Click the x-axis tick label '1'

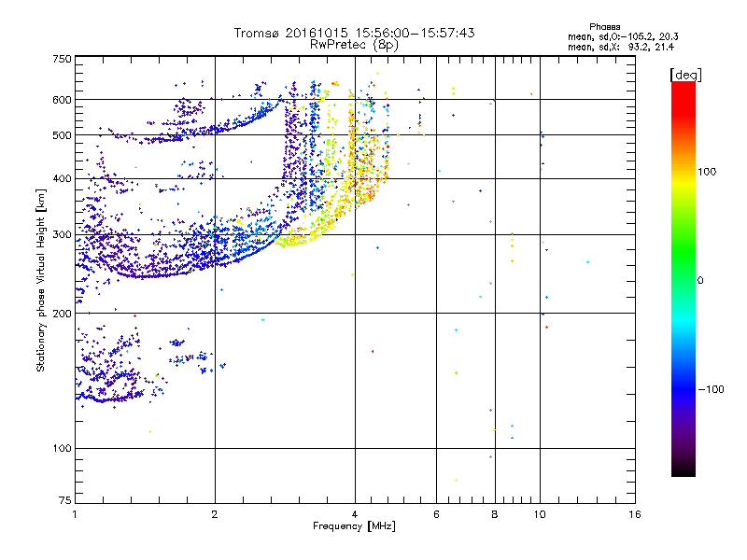point(75,514)
